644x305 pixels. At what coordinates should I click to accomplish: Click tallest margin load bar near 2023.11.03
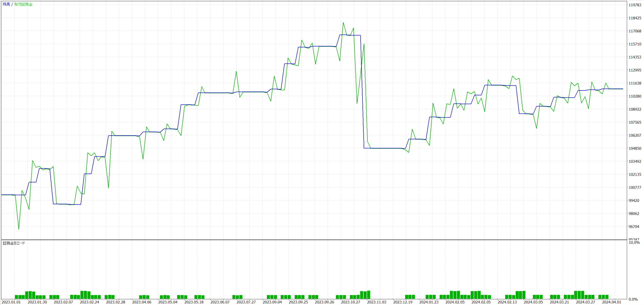[x=369, y=295]
